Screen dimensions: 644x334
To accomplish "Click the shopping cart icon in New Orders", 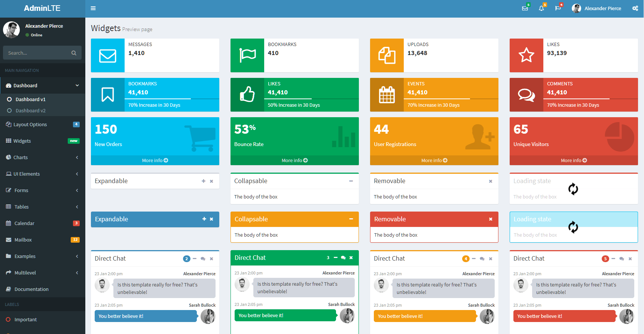I will click(200, 138).
